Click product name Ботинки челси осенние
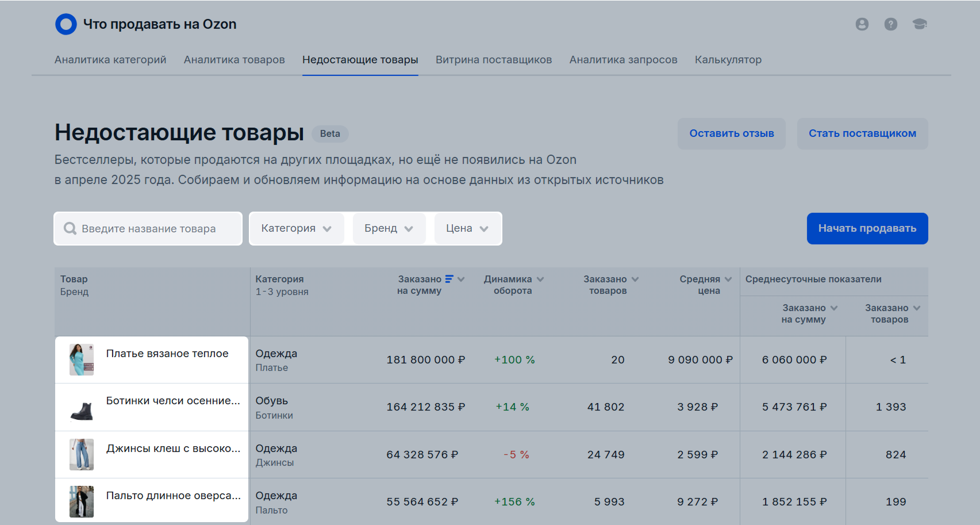The width and height of the screenshot is (980, 525). [x=173, y=401]
